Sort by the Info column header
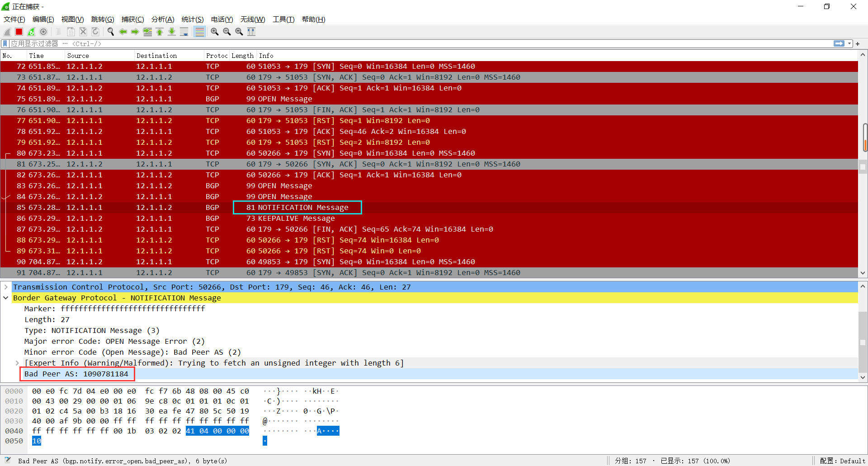Screen dimensions: 868x466 pos(556,56)
